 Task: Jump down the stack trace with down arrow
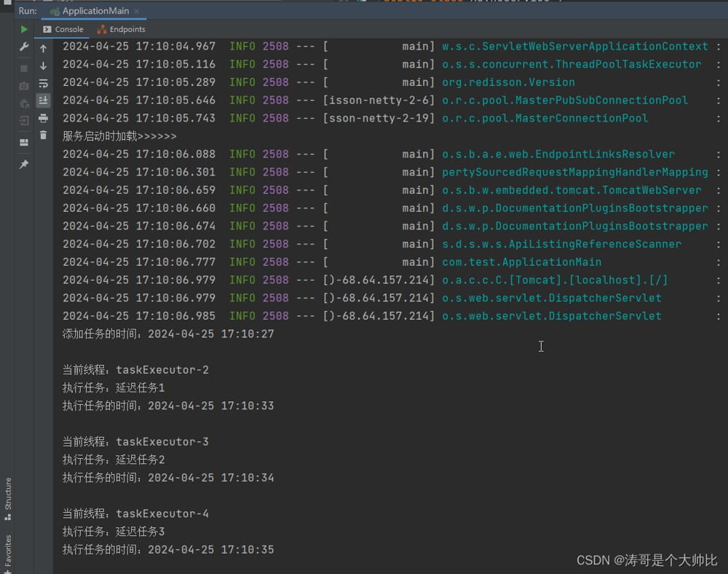43,66
